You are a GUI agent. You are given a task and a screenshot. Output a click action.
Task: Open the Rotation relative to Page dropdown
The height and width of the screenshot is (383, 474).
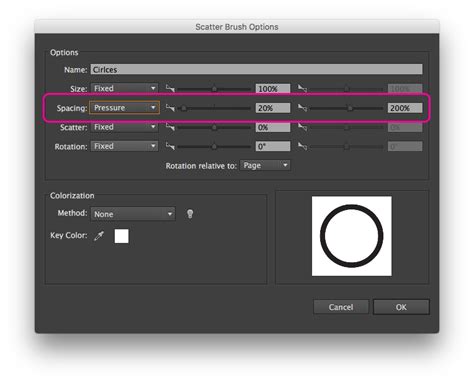click(x=265, y=165)
